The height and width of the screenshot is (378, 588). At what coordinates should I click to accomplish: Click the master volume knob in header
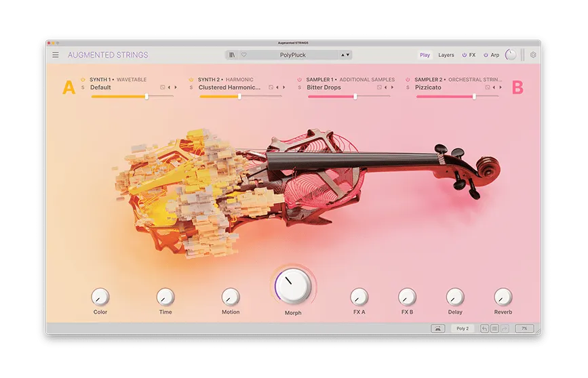(x=511, y=55)
